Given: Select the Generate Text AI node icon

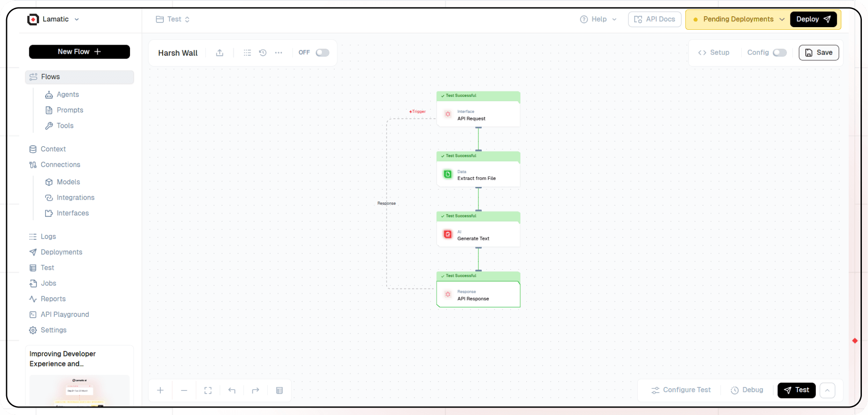Looking at the screenshot, I should pyautogui.click(x=448, y=234).
